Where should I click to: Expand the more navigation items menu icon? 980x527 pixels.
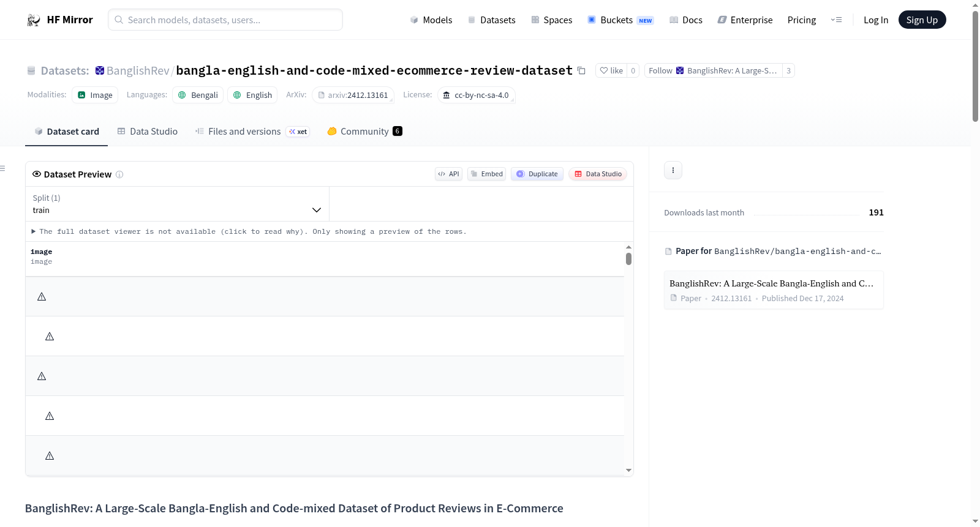click(x=836, y=20)
